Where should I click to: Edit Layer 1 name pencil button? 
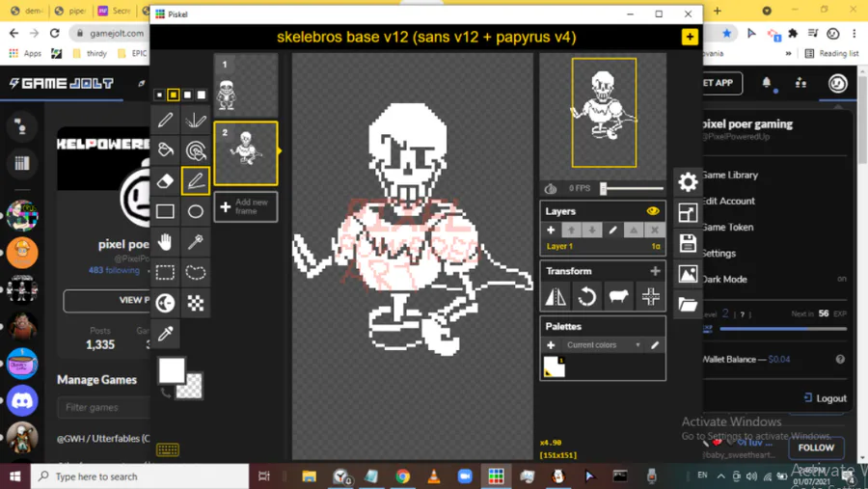click(x=612, y=230)
